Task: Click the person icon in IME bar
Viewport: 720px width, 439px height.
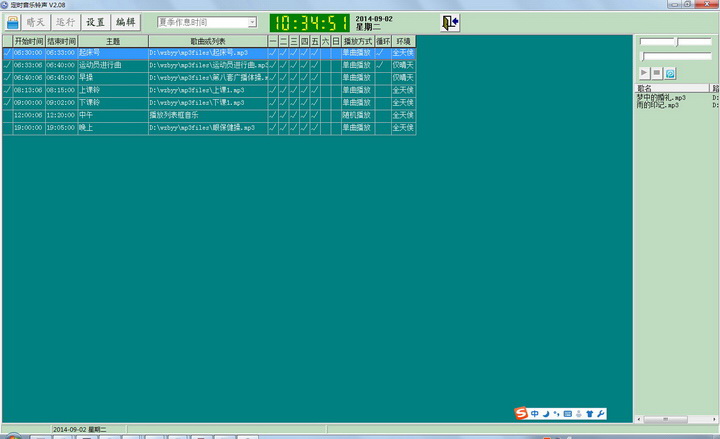Action: [579, 414]
